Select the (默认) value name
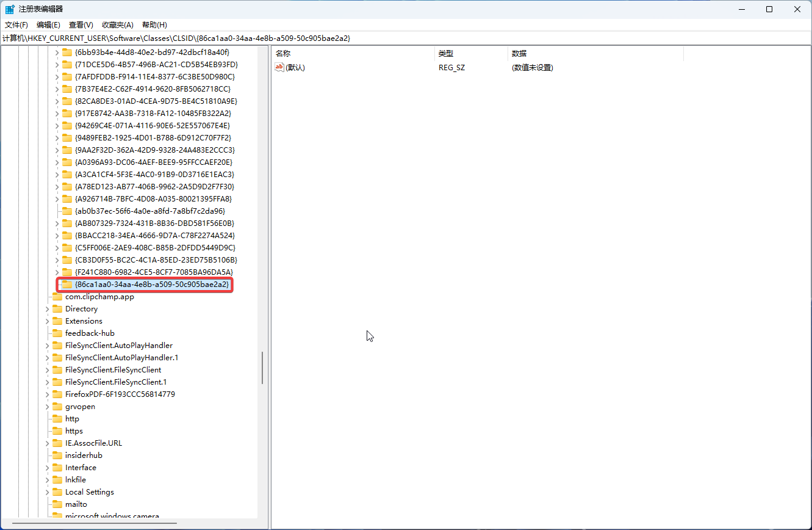 [295, 68]
